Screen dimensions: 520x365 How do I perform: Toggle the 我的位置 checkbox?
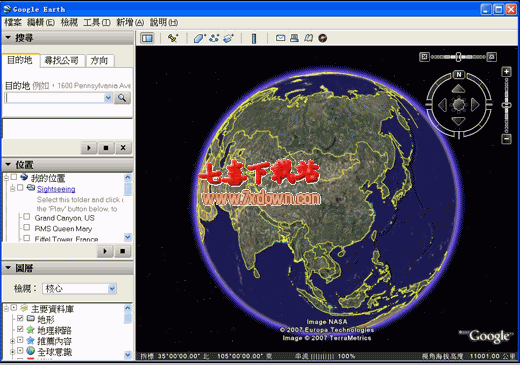(14, 177)
